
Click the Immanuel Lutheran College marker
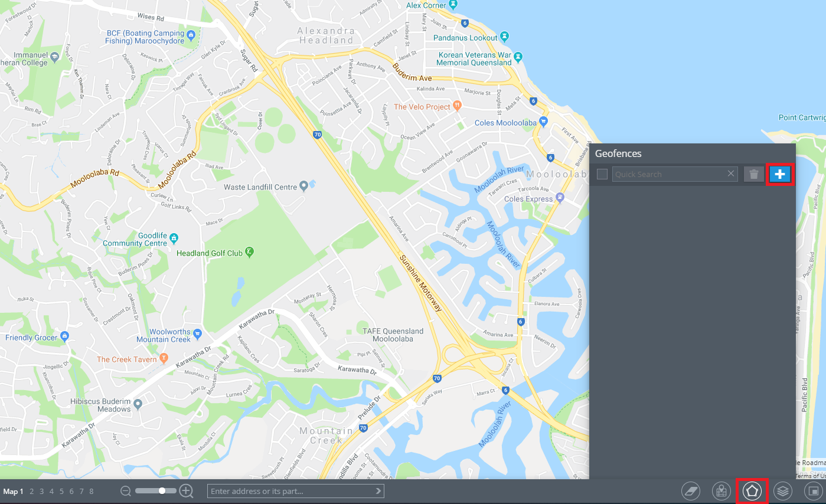(x=54, y=58)
